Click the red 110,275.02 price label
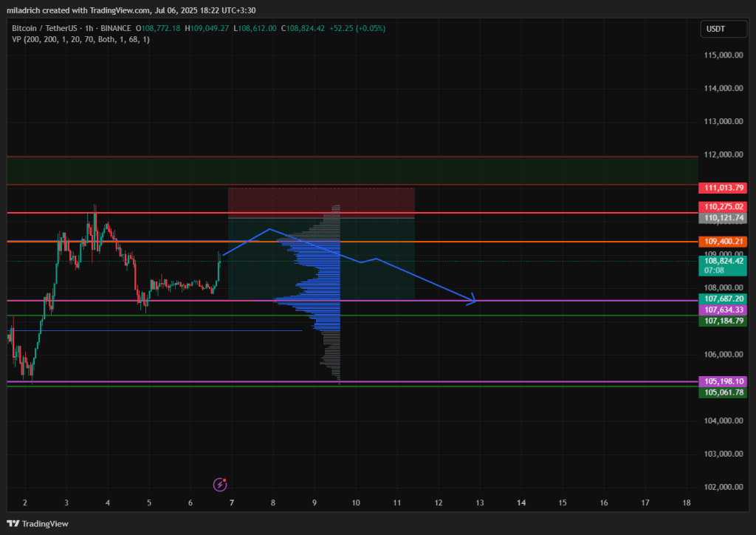The width and height of the screenshot is (756, 535). point(722,207)
